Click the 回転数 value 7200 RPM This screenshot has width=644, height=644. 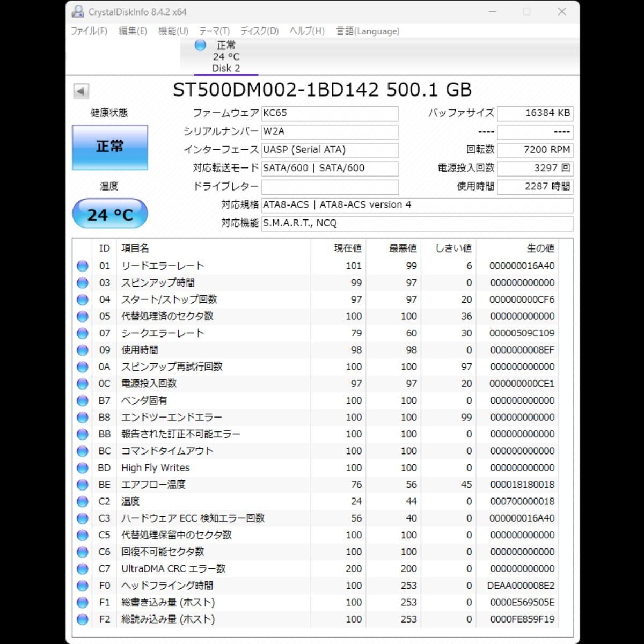535,150
